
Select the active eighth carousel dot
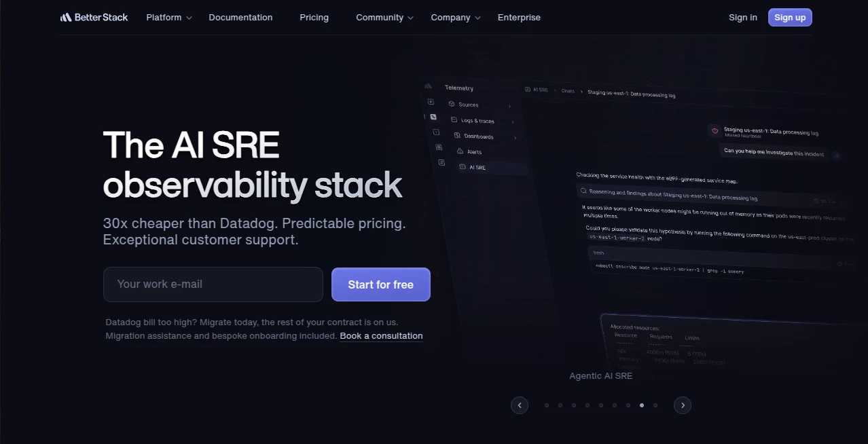point(642,405)
